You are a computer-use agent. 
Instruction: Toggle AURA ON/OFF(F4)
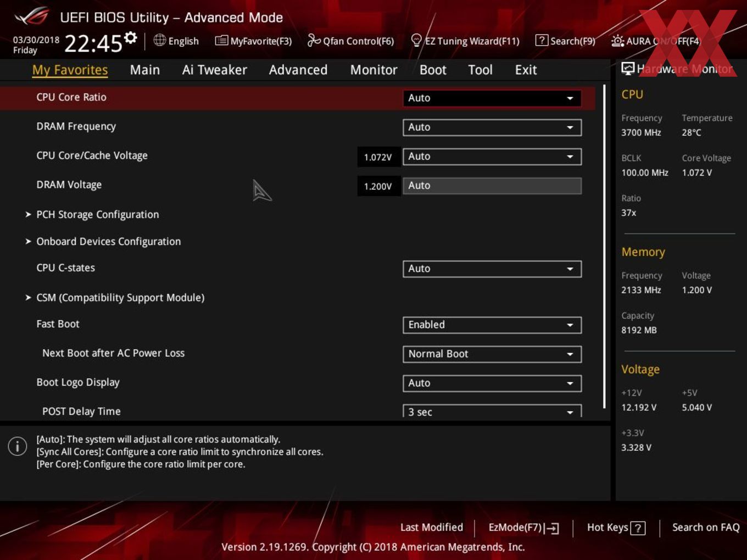(656, 41)
